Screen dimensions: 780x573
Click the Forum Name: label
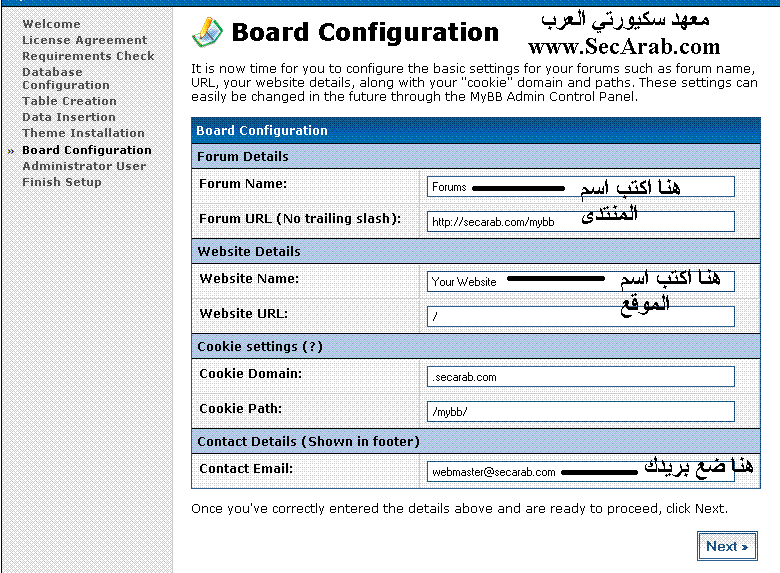pos(243,184)
